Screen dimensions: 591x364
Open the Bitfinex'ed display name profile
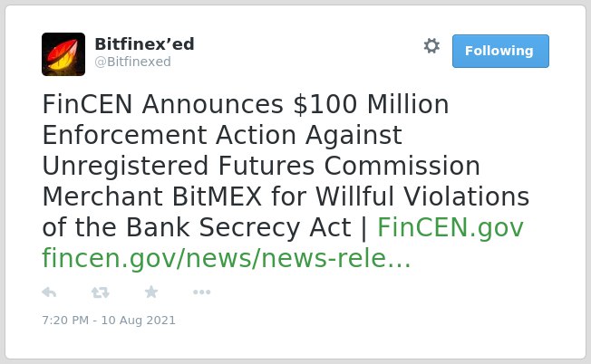[x=144, y=44]
